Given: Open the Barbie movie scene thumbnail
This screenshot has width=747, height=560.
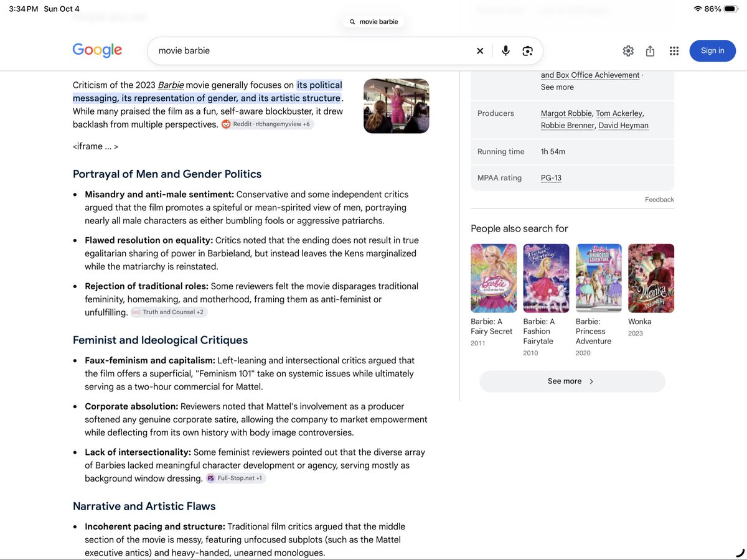Looking at the screenshot, I should (397, 106).
